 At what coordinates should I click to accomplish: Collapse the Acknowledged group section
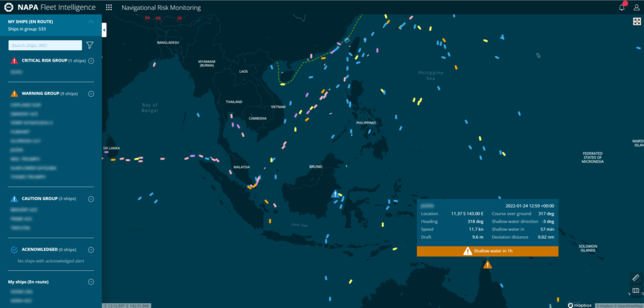91,250
